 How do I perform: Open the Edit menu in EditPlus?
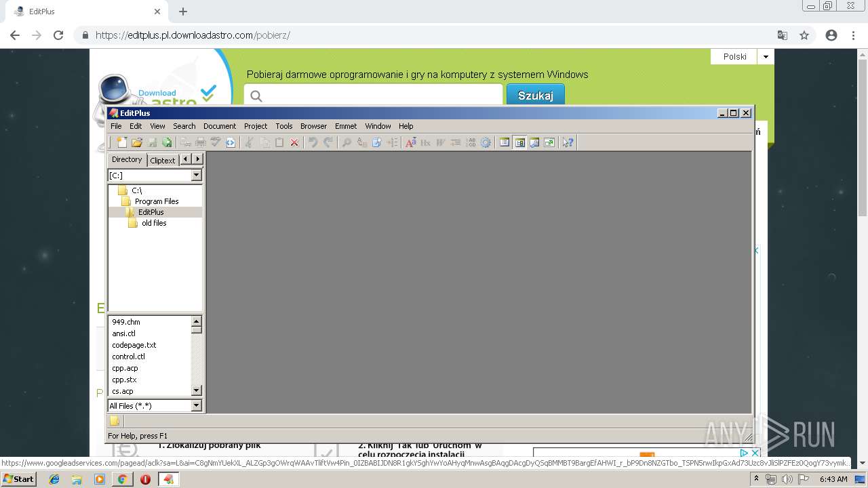(136, 126)
